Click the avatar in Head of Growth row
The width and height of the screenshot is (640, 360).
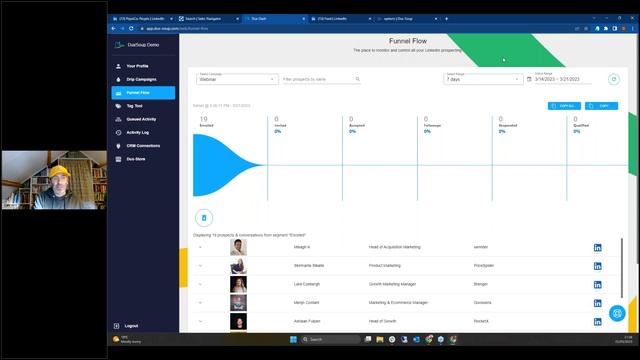pos(238,322)
